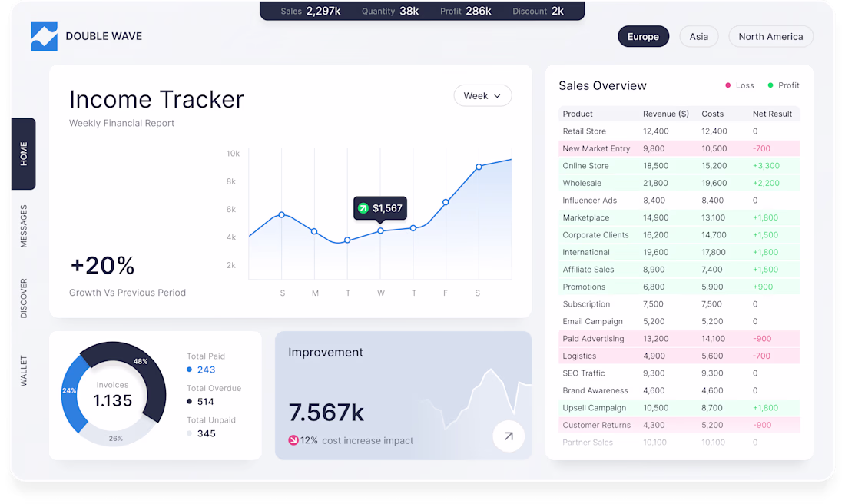Click the Product column header
Screen dimensions: 845x504
click(x=578, y=114)
